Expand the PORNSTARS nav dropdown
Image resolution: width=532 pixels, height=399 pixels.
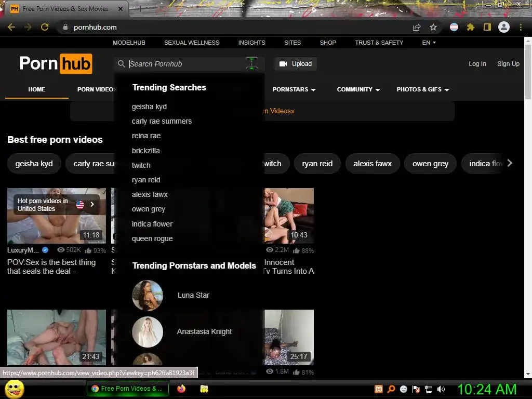(x=294, y=89)
